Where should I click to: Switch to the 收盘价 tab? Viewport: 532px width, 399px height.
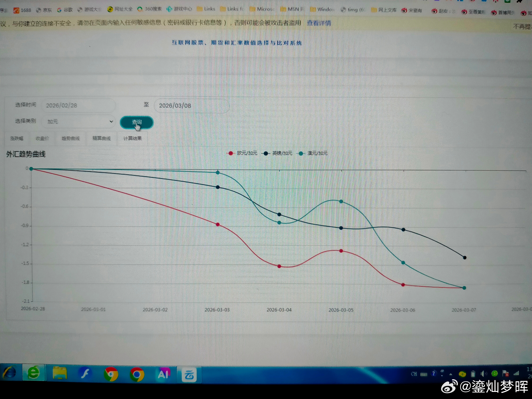(42, 138)
